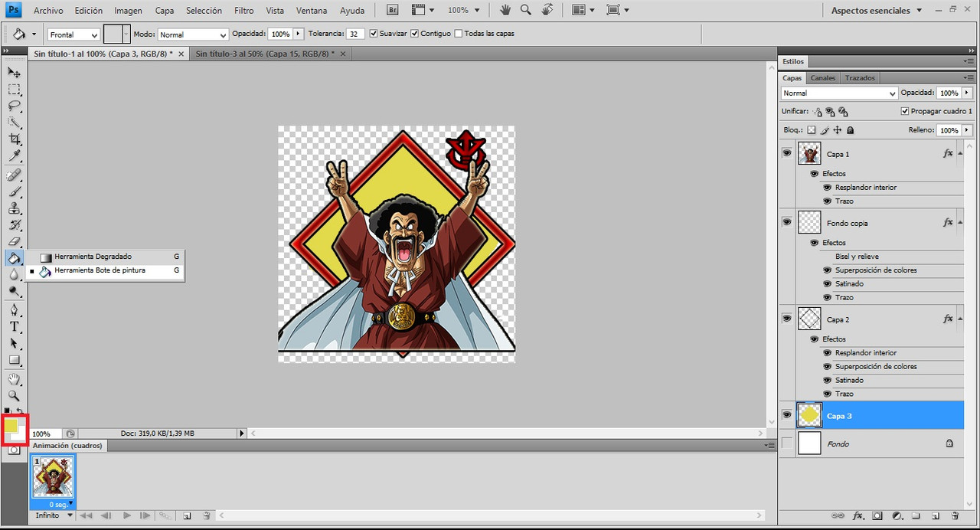Viewport: 980px width, 530px height.
Task: Select the Dodge tool
Action: (x=14, y=292)
